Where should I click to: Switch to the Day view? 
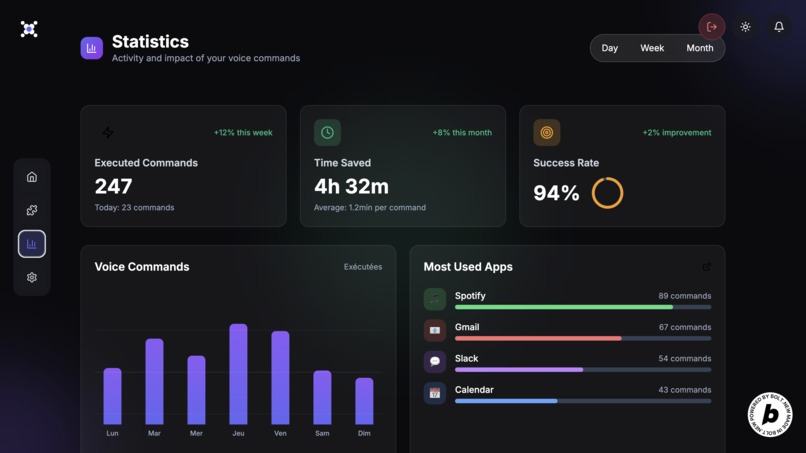click(x=610, y=48)
